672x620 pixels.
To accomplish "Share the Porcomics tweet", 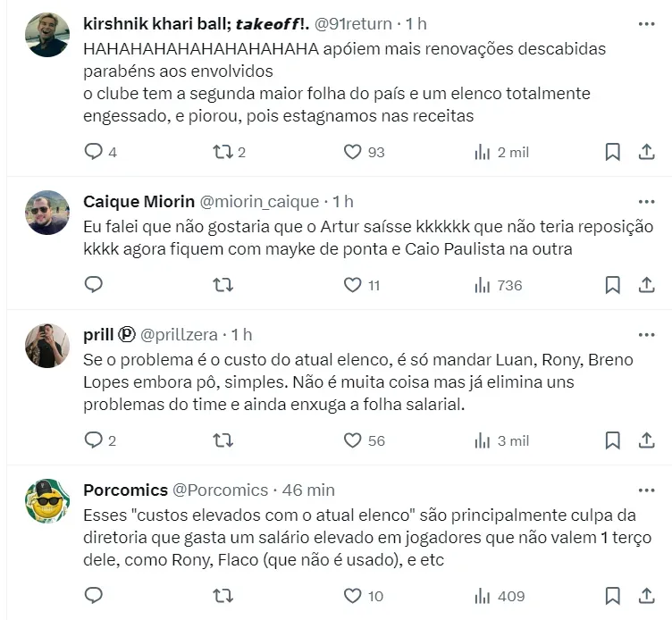I will pyautogui.click(x=646, y=596).
